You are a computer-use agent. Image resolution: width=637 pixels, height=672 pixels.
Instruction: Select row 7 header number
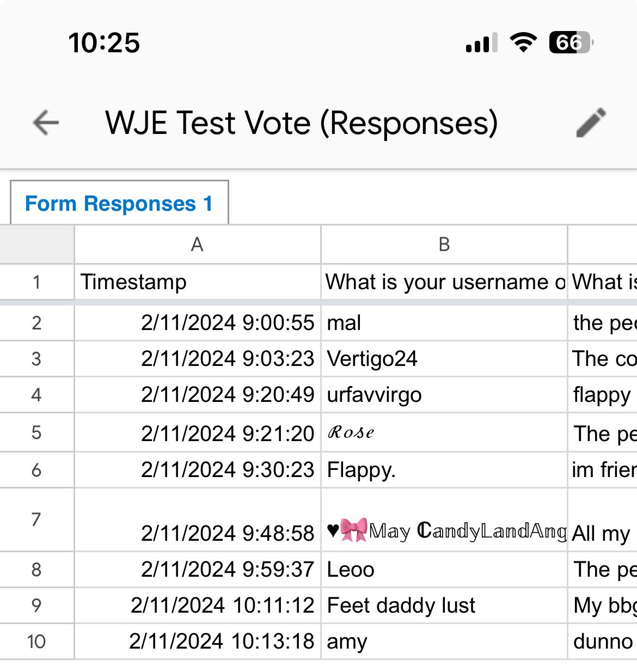36,520
